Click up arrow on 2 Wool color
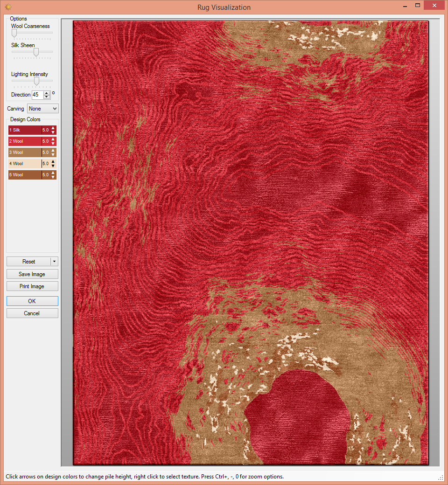The height and width of the screenshot is (485, 448). [53, 139]
